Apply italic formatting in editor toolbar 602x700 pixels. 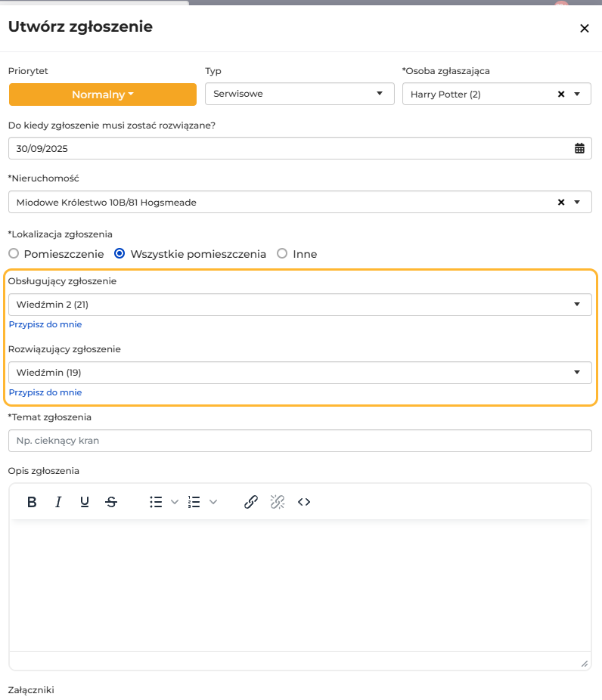pos(58,502)
